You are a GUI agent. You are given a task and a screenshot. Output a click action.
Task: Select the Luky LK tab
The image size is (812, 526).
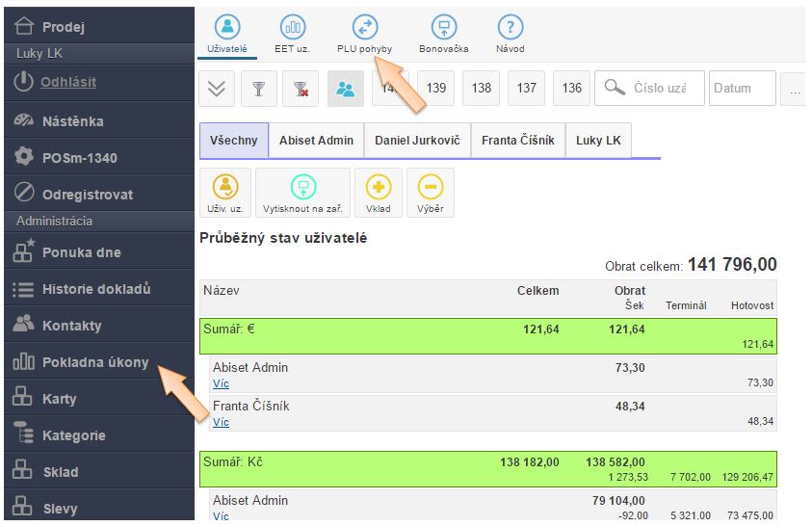click(x=598, y=141)
